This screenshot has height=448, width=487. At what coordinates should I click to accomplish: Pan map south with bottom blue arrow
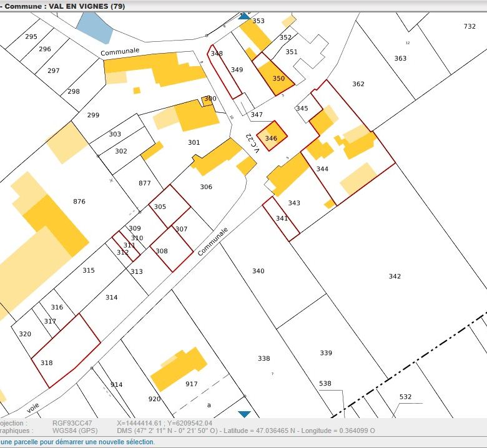click(x=244, y=414)
